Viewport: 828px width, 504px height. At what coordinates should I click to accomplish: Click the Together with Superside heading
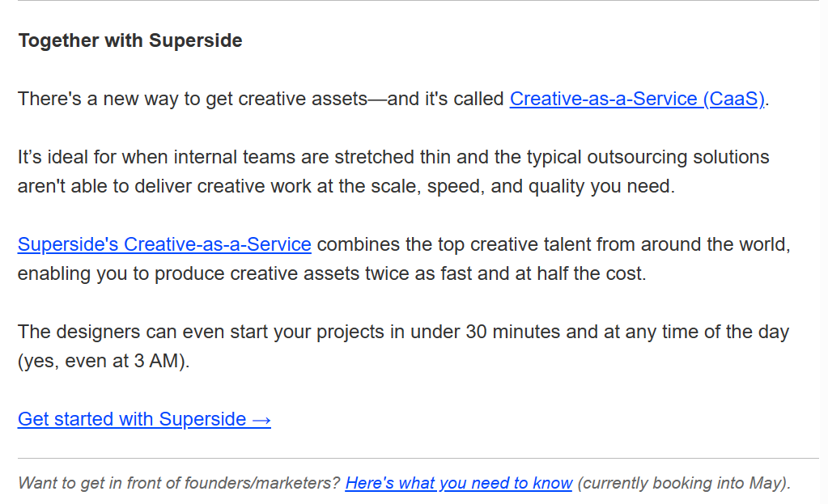coord(130,40)
